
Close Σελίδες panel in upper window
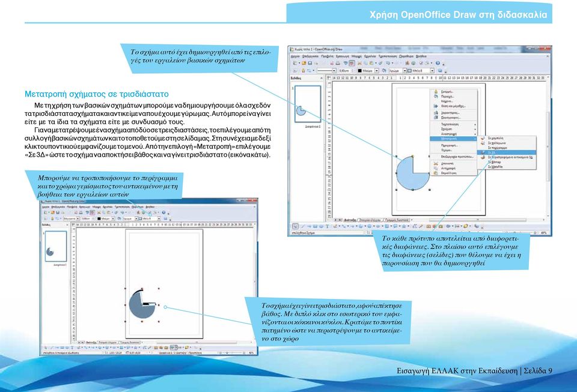coord(321,78)
